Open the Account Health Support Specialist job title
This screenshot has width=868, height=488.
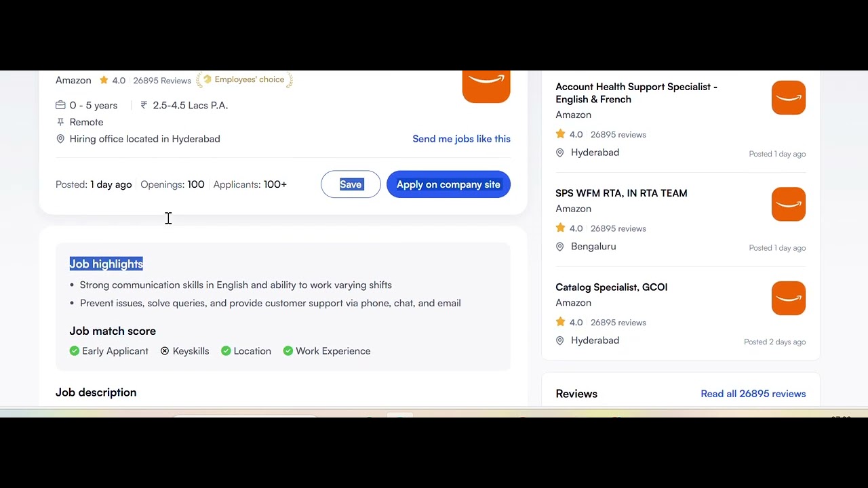point(636,93)
